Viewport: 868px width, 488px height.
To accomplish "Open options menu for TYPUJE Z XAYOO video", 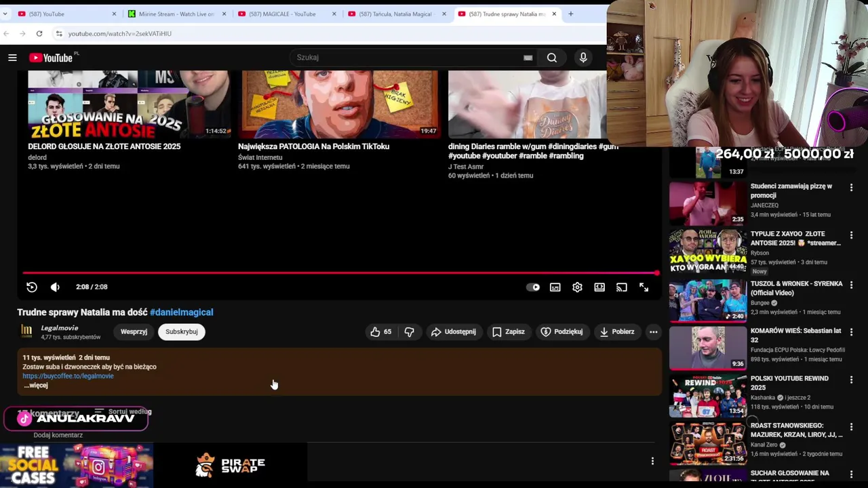I will [x=851, y=235].
